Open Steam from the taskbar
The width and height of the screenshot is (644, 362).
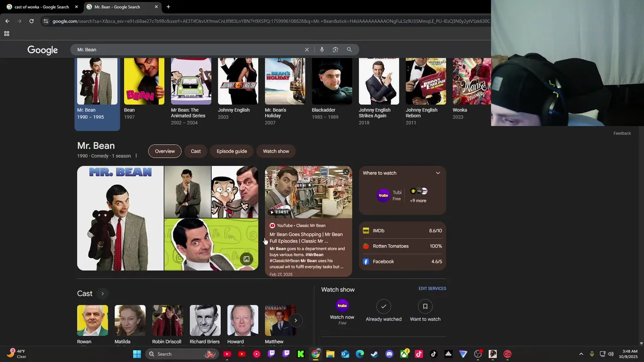click(x=374, y=354)
